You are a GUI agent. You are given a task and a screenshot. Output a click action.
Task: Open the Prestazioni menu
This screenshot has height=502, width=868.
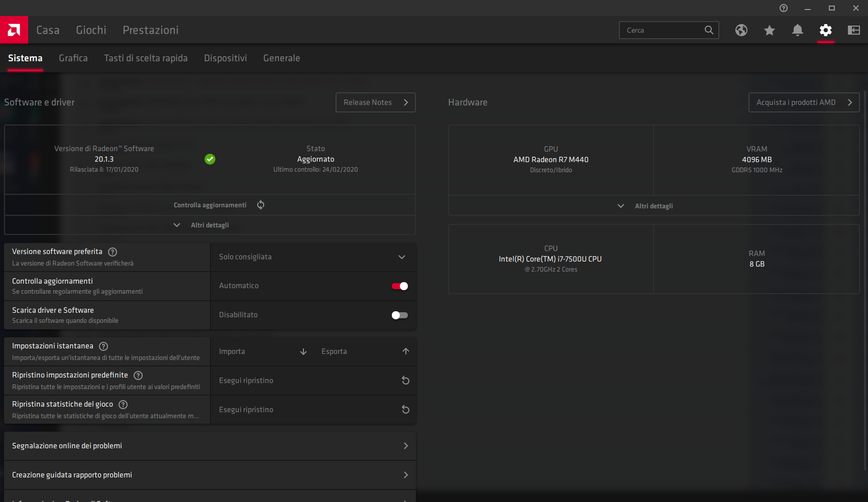pos(151,30)
